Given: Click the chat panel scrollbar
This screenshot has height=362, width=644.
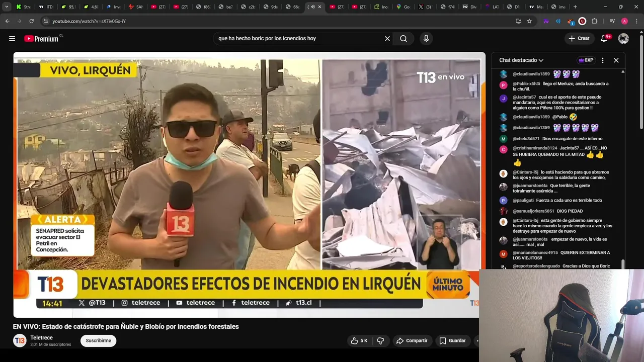Looking at the screenshot, I should (623, 263).
